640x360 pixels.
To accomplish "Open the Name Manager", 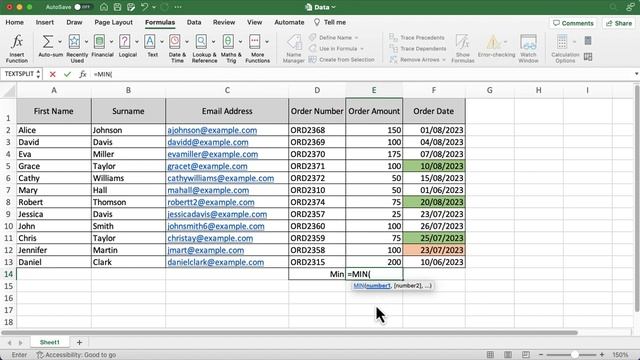I will 294,48.
